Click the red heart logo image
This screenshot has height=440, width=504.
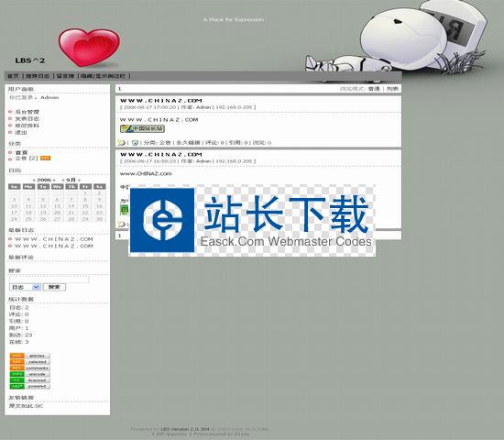89,48
